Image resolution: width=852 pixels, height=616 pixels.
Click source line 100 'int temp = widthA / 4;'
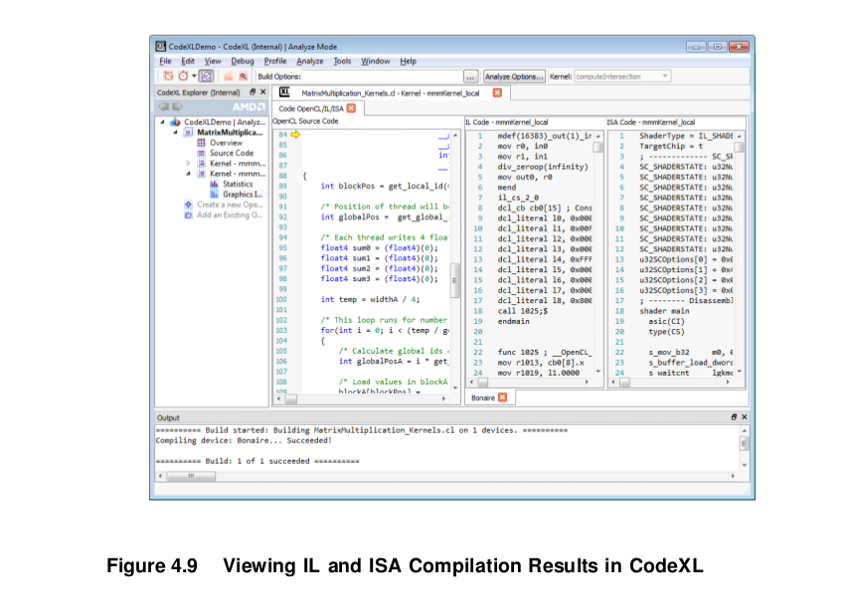(370, 299)
